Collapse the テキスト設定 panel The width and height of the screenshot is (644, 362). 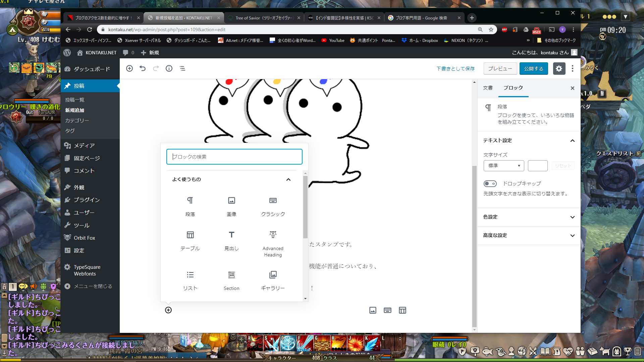click(x=529, y=140)
